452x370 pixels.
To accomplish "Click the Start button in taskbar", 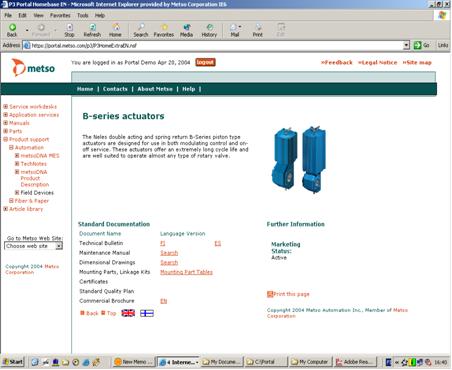I will (x=13, y=362).
